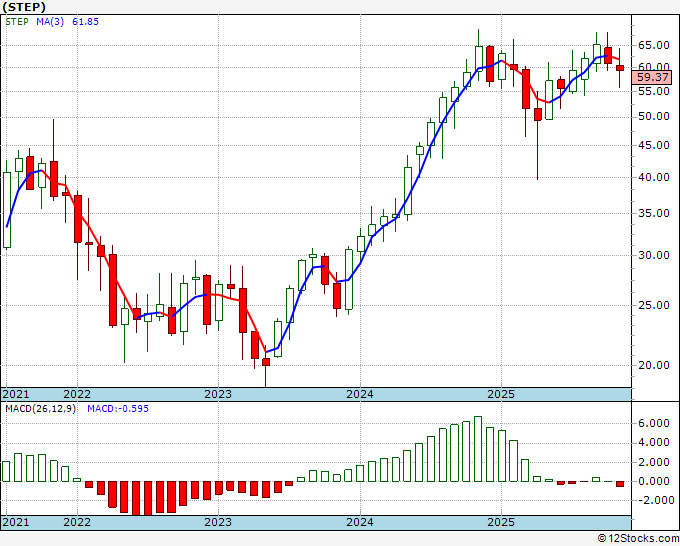The image size is (680, 546).
Task: Click 2023 on the price chart timeline
Action: click(x=218, y=394)
